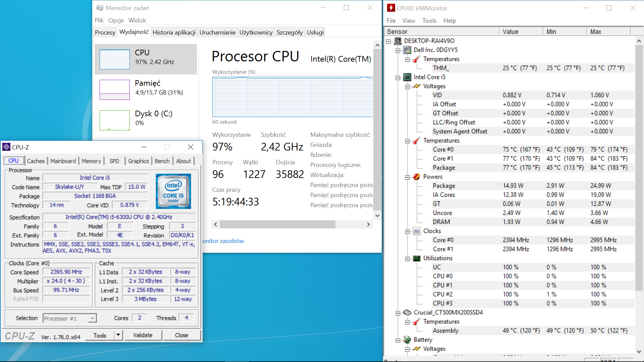Click the Temperatures thermometer icon under Intel Core i5
The width and height of the screenshot is (644, 362).
tap(417, 140)
